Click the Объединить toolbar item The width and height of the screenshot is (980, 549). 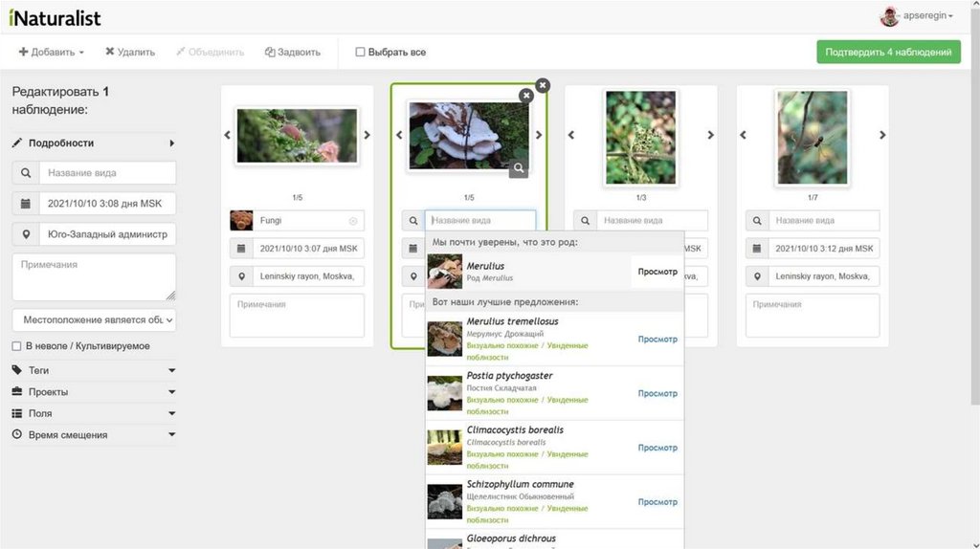coord(210,52)
